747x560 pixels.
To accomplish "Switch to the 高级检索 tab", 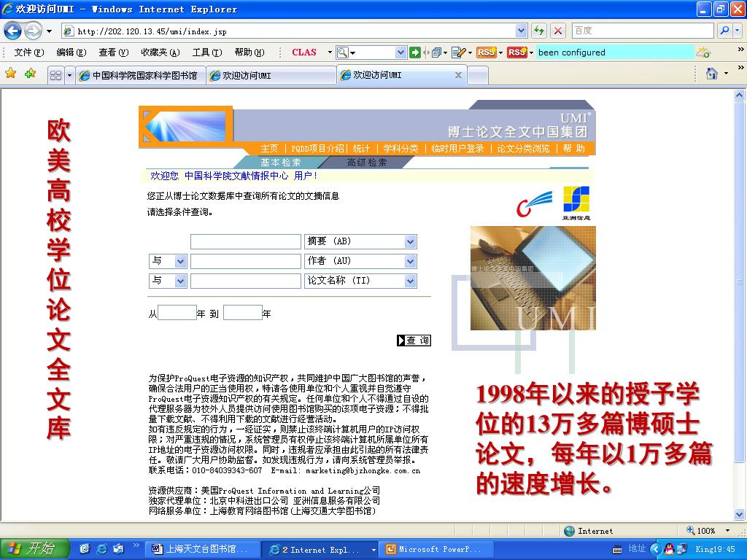I will tap(367, 163).
